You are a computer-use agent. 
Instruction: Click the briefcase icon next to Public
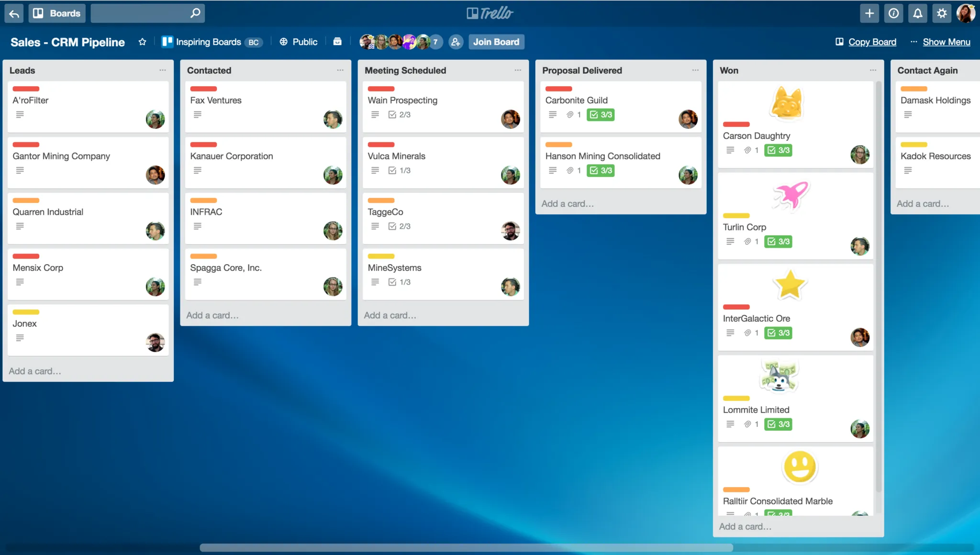pos(337,42)
